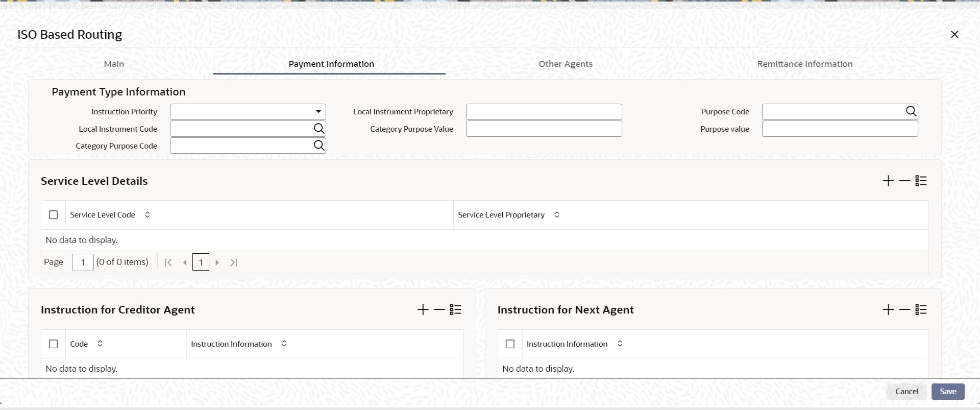Viewport: 980px width, 410px height.
Task: Switch to the Other Agents tab
Action: point(566,64)
